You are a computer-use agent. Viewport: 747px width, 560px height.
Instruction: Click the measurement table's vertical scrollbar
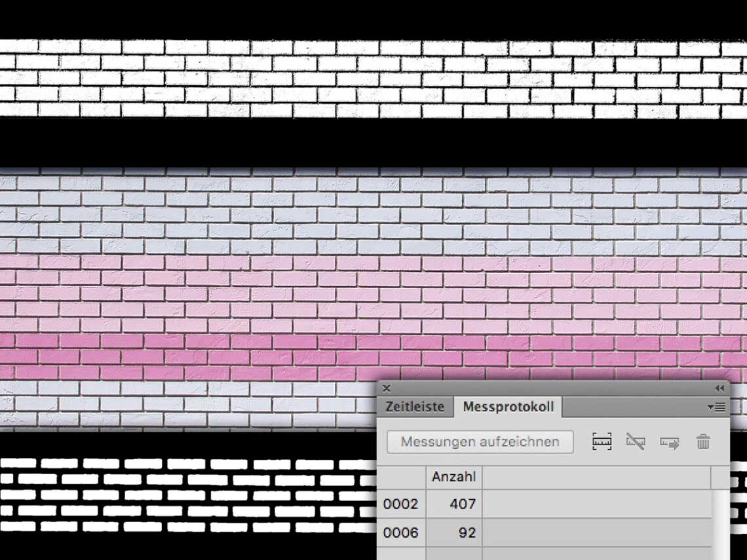tap(720, 524)
